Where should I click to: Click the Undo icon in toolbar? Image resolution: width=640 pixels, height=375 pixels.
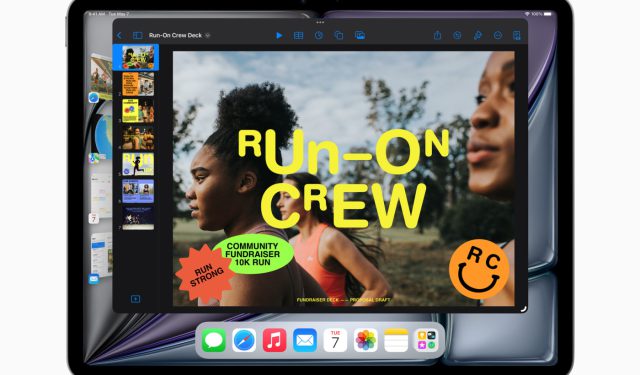pos(457,36)
